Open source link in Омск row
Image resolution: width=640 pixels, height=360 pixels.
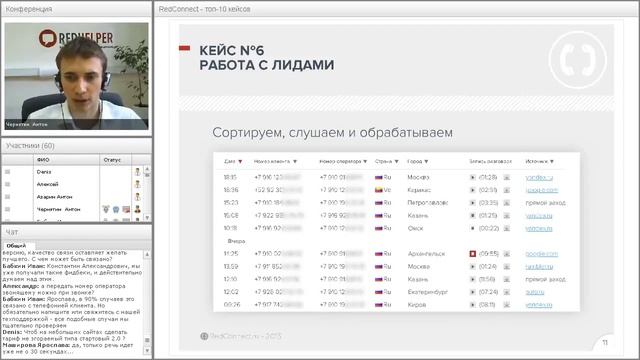point(539,229)
